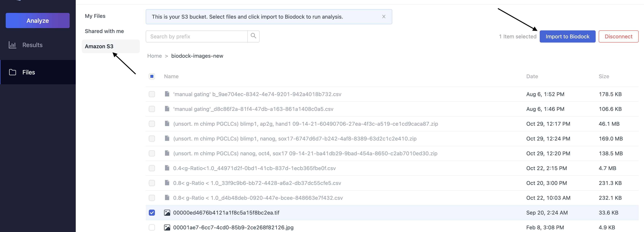
Task: Click the Results bar chart icon
Action: (12, 45)
